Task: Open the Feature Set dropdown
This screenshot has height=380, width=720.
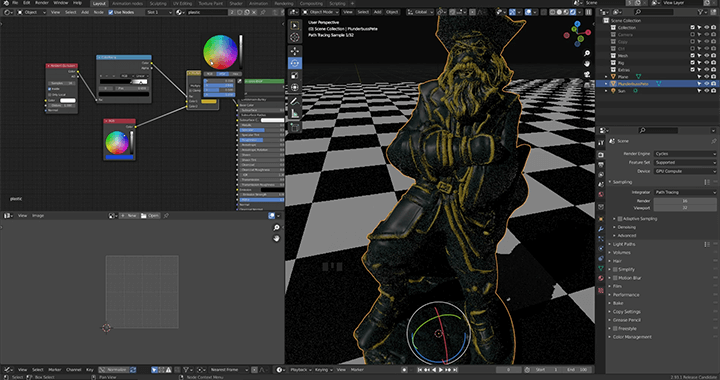Action: (685, 162)
